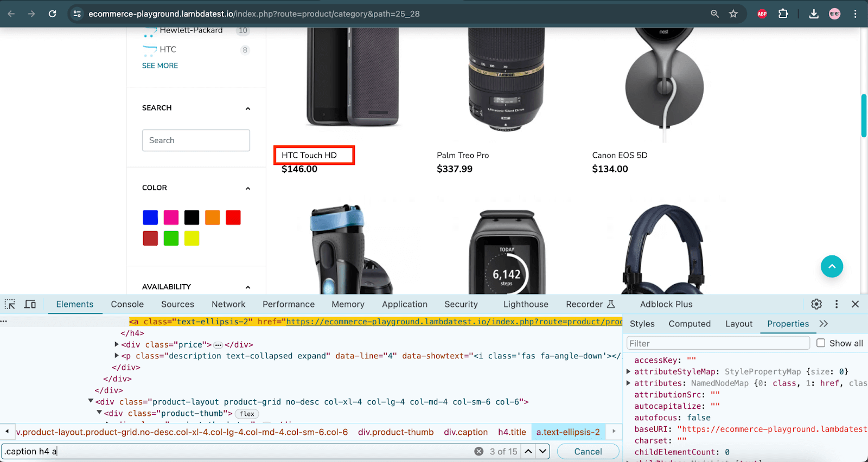Click the scroll-to-top round button

832,266
